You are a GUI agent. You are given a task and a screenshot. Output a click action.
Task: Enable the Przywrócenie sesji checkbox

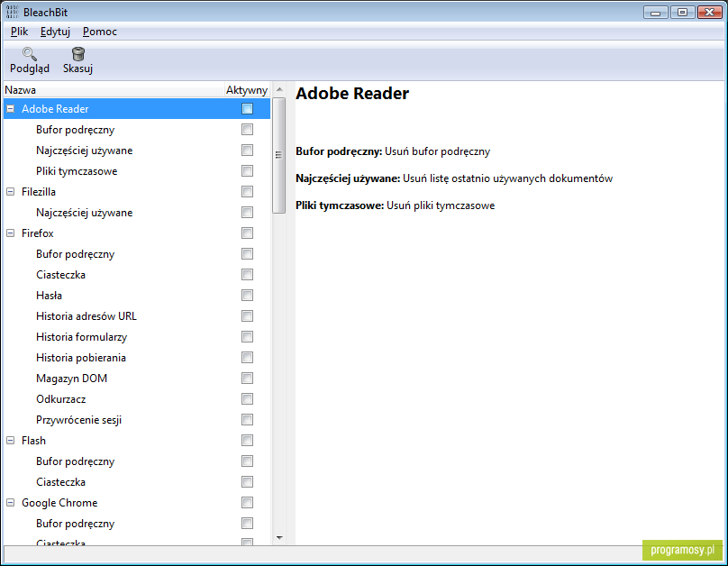(x=248, y=420)
